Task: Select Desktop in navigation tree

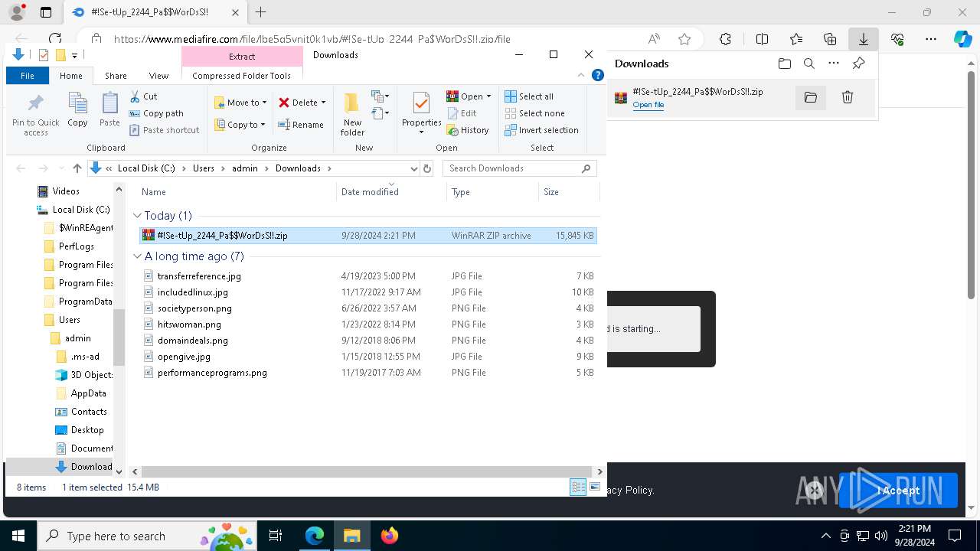Action: tap(87, 430)
